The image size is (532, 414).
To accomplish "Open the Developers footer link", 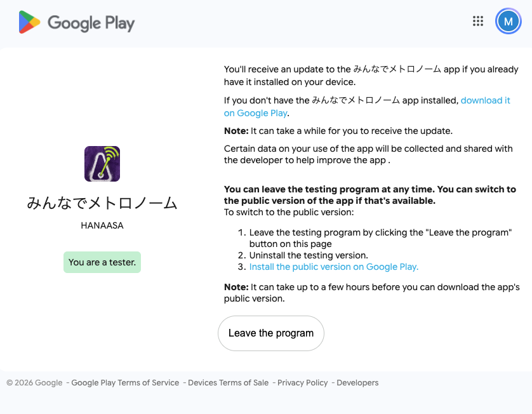I will tap(357, 382).
